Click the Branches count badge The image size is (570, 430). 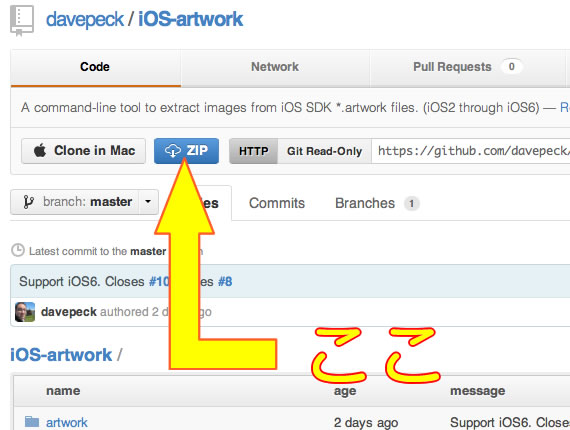[x=412, y=204]
